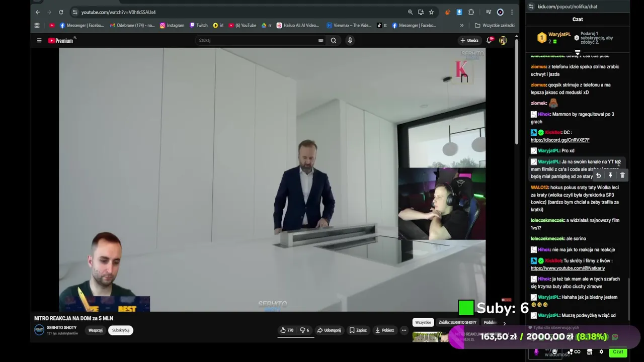644x362 pixels.
Task: Click Pobierz download button
Action: point(385,330)
